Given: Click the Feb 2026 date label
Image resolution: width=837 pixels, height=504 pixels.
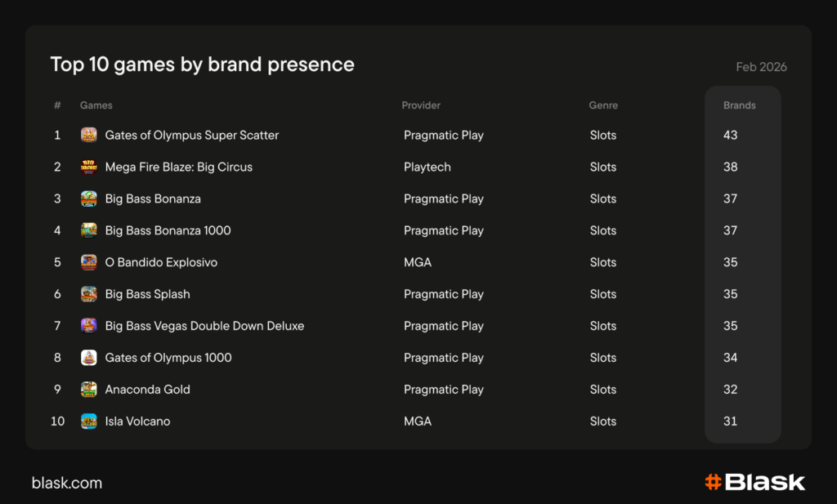Looking at the screenshot, I should pos(761,67).
